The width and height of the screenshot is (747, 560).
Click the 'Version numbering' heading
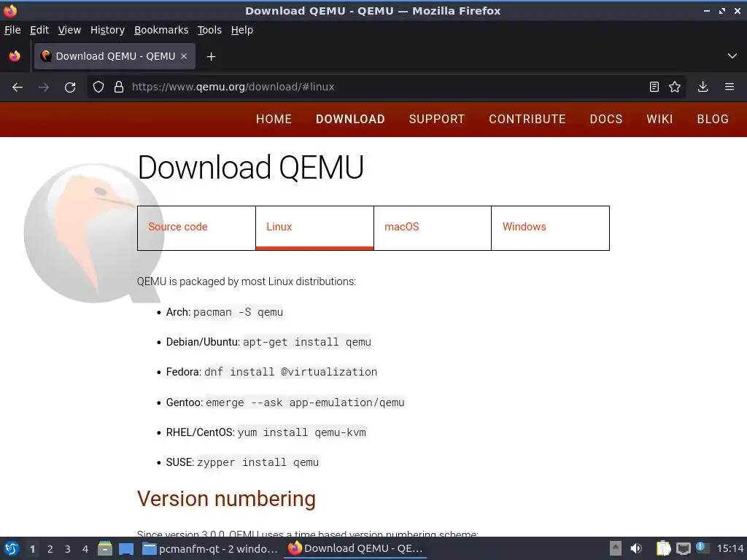226,499
